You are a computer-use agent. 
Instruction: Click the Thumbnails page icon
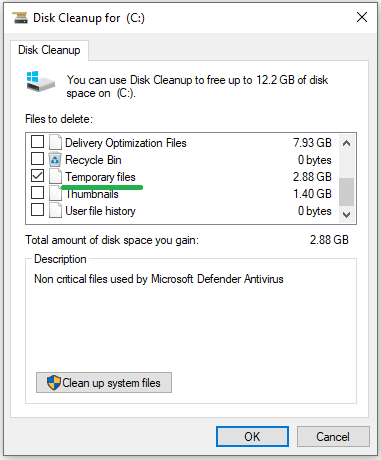point(55,193)
